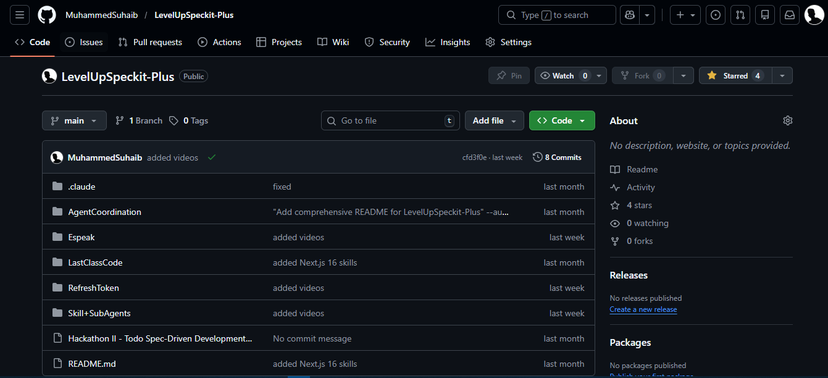Open LevelUpSpeckit-Plus breadcrumb link
828x378 pixels.
194,15
